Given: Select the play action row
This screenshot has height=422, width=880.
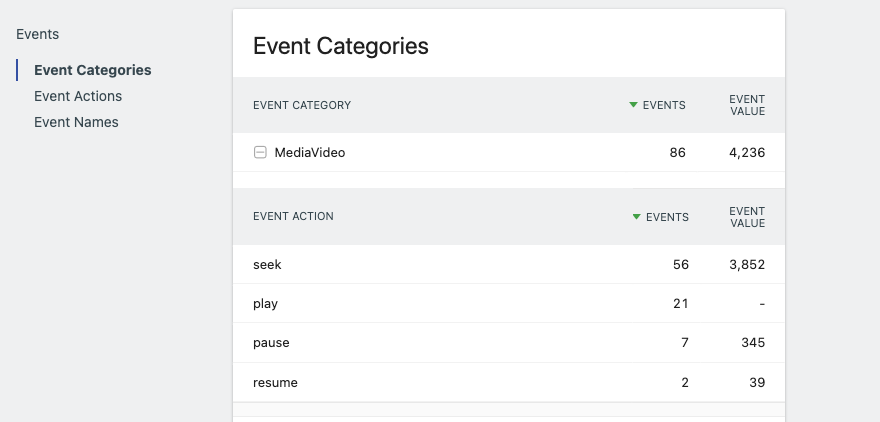Looking at the screenshot, I should (x=265, y=304).
